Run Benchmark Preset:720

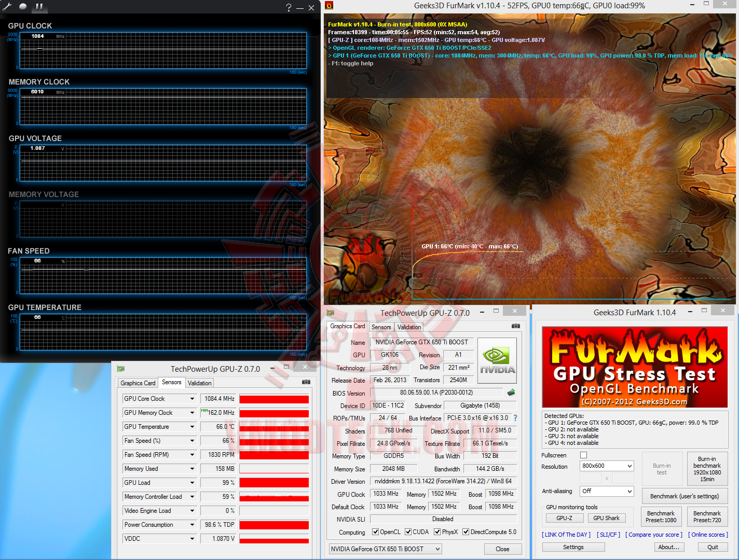tap(707, 516)
